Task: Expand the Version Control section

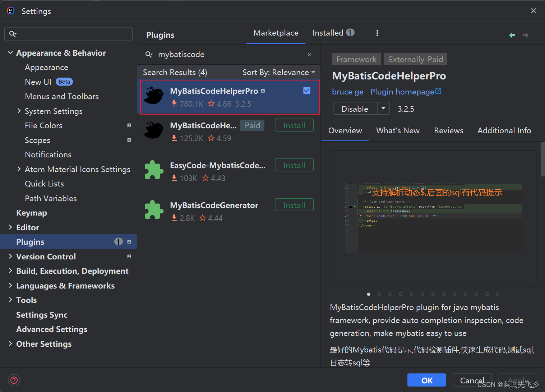Action: 10,256
